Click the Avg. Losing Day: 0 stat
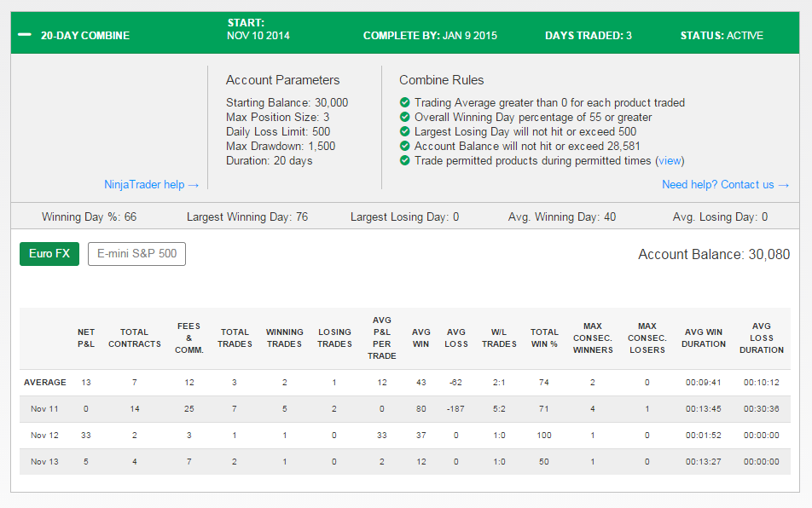Screen dimensions: 812x508 720,216
